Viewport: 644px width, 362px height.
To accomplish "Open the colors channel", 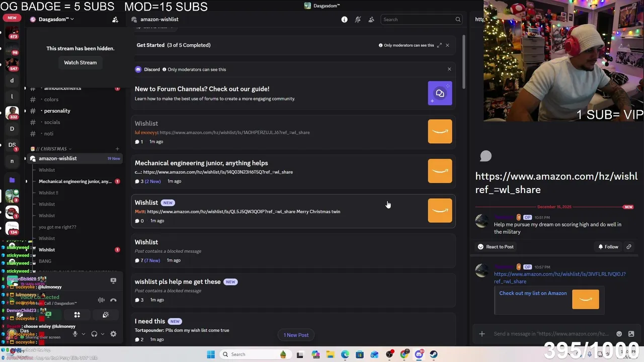I will tap(74, 100).
